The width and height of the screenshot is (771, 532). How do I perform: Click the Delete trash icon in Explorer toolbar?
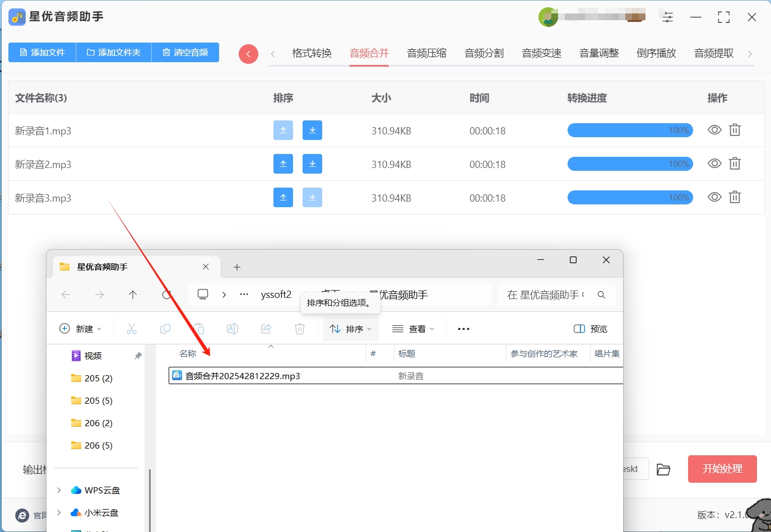tap(300, 329)
